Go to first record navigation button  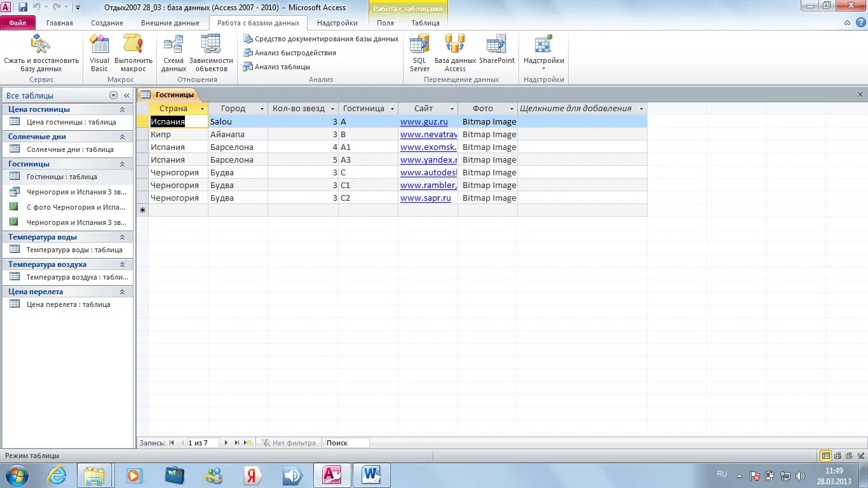click(x=172, y=443)
